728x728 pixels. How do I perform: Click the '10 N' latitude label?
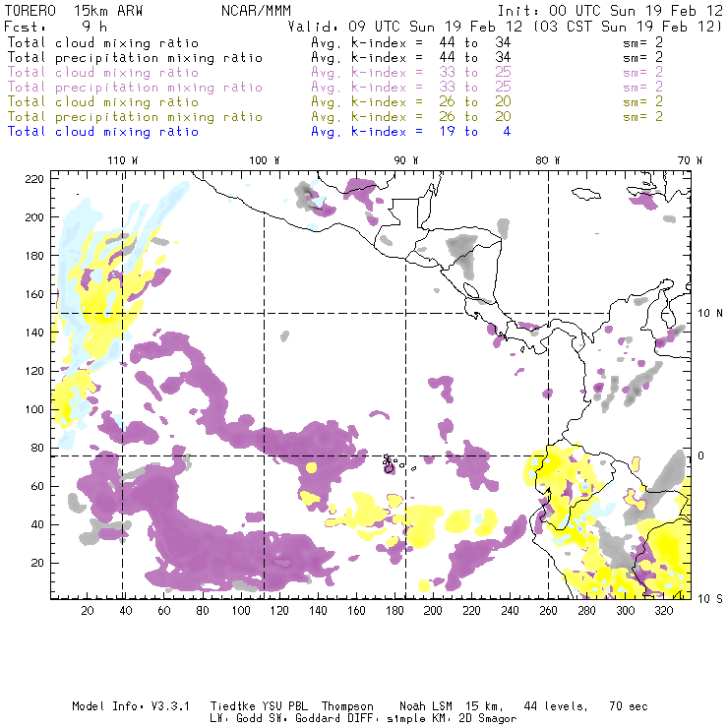[710, 314]
